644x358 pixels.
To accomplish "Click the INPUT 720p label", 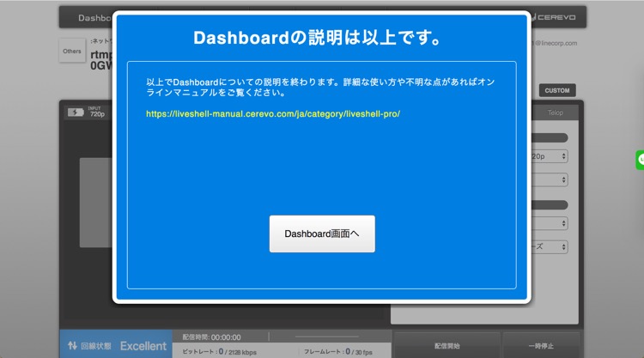I will 97,112.
